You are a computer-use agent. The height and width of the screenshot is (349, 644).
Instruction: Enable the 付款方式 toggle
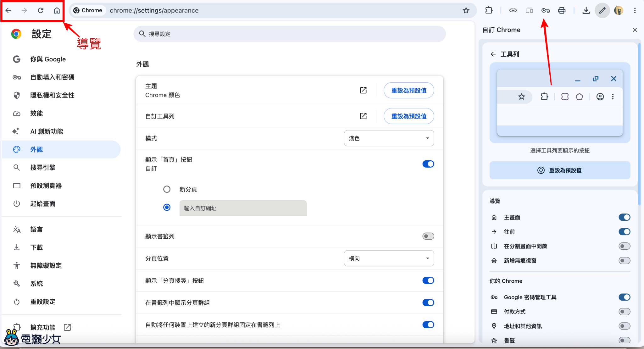click(624, 312)
